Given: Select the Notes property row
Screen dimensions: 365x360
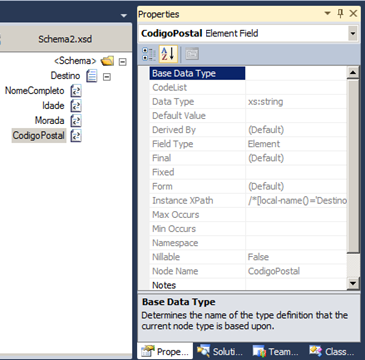Looking at the screenshot, I should click(x=248, y=285).
